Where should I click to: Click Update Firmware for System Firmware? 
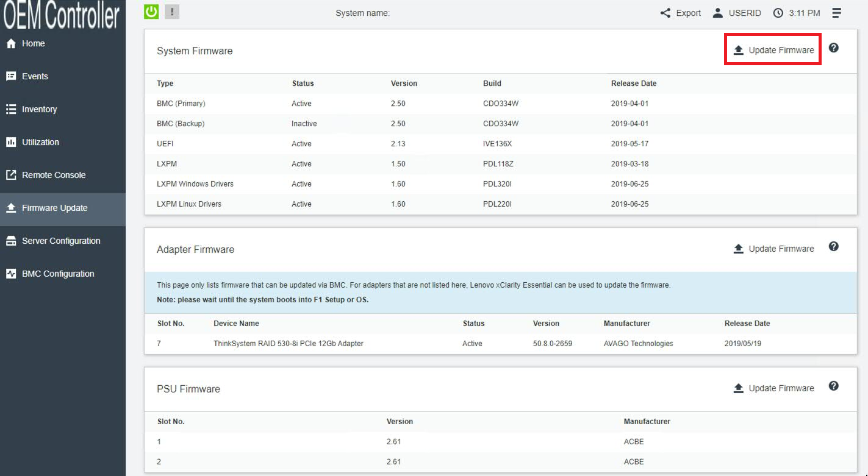[x=773, y=50]
